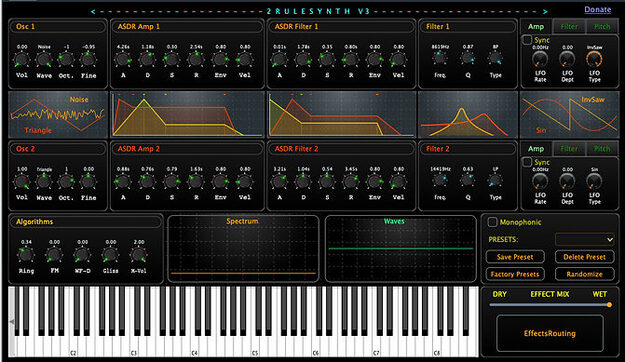Image resolution: width=625 pixels, height=362 pixels.
Task: Toggle the bottom LFO Sync checkbox
Action: [x=527, y=162]
